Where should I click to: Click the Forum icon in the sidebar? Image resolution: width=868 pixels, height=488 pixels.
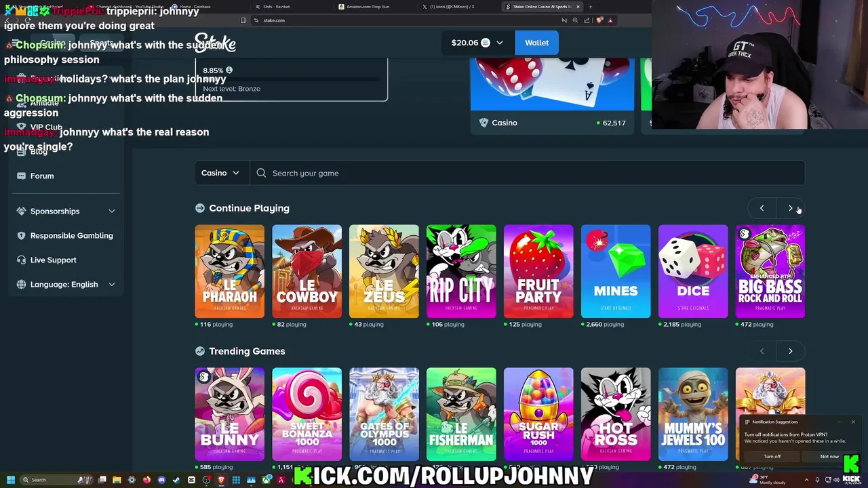point(21,176)
